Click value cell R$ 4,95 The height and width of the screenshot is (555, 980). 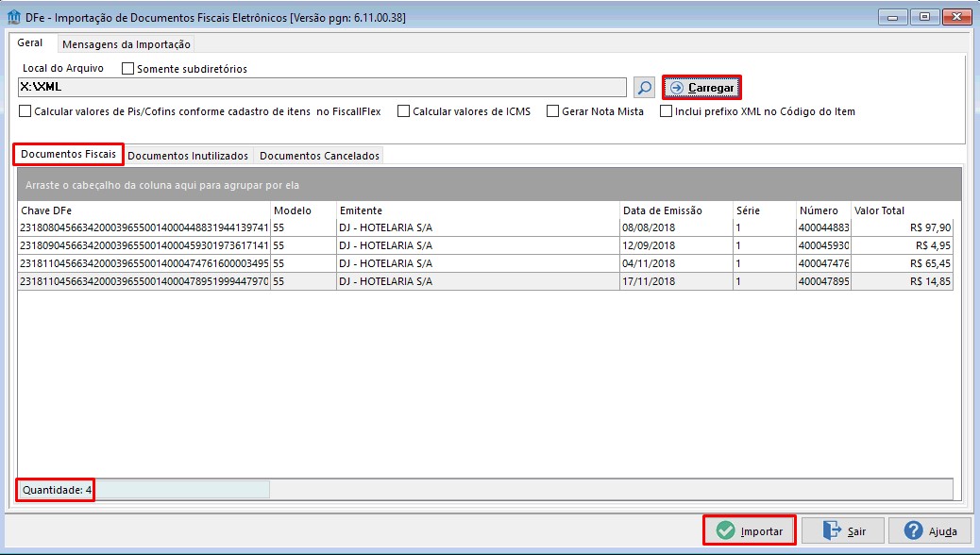tap(902, 245)
